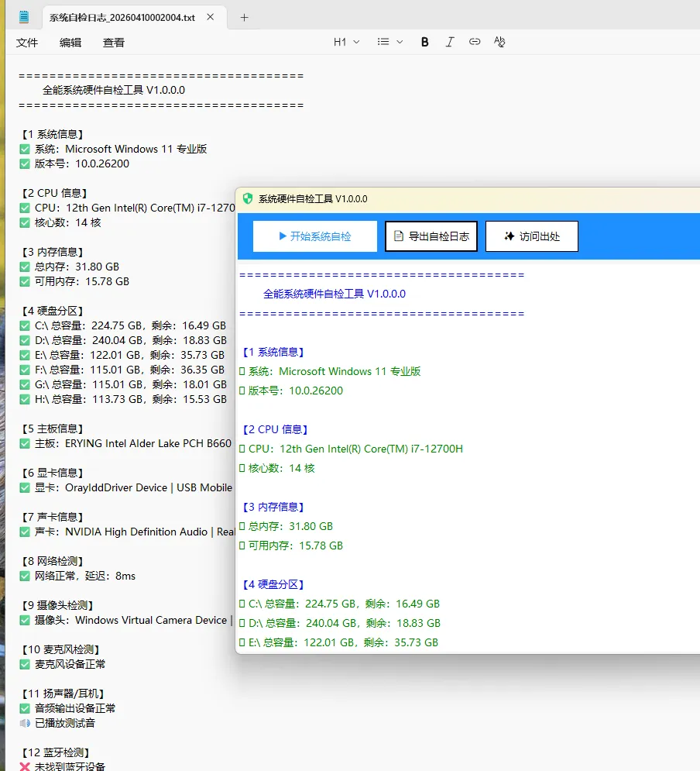Toggle bold formatting
Image resolution: width=700 pixels, height=771 pixels.
point(425,43)
